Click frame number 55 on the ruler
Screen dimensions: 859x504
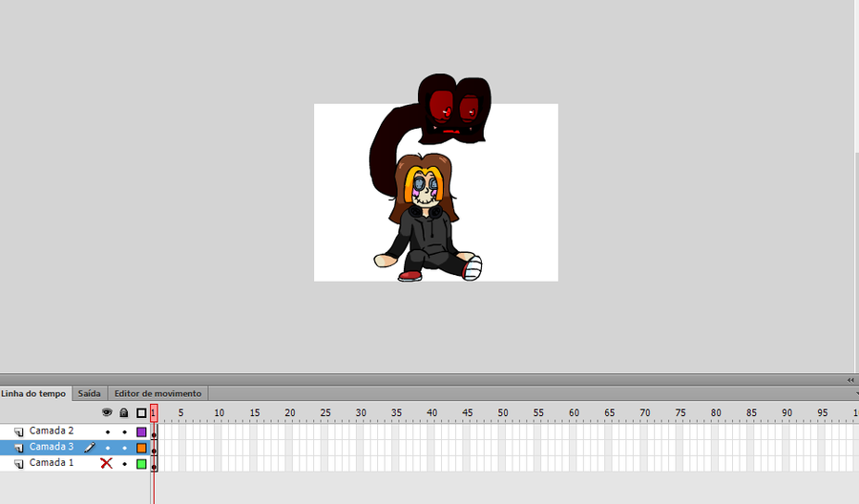[538, 413]
